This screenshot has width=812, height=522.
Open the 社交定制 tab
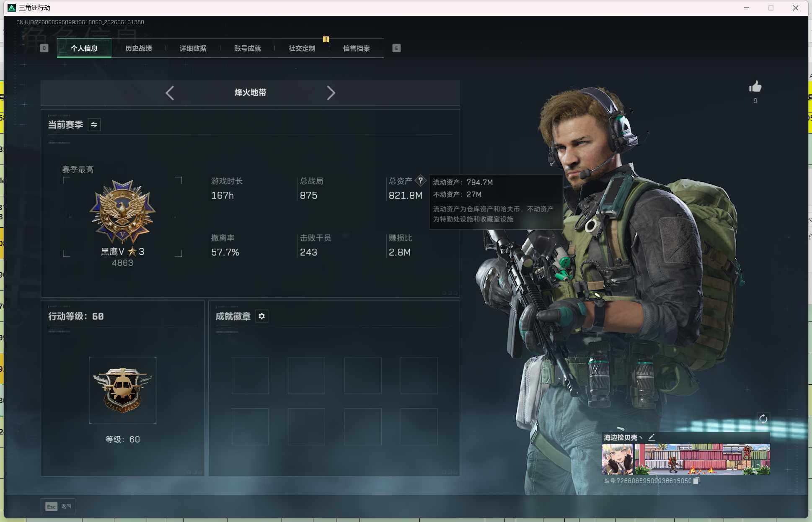pos(302,48)
